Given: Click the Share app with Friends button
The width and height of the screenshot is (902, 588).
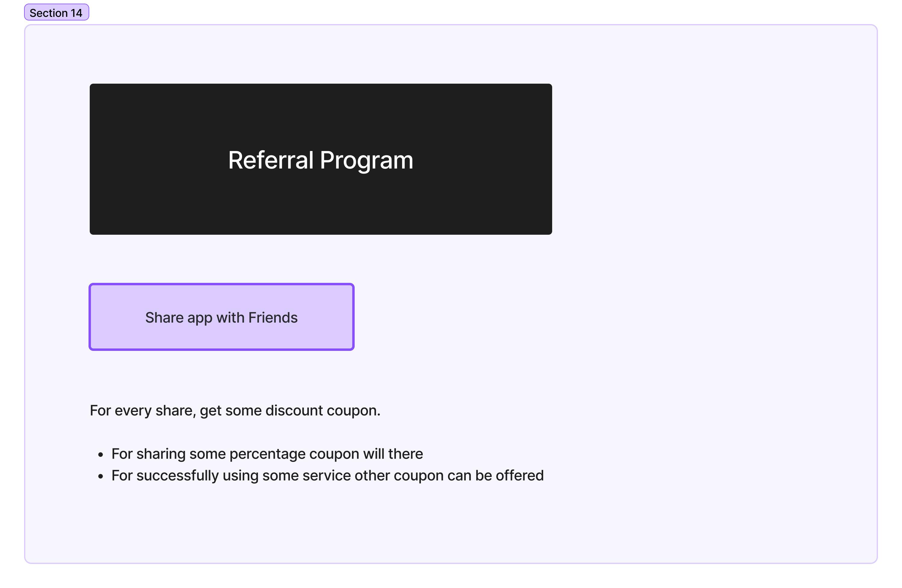Looking at the screenshot, I should coord(221,317).
